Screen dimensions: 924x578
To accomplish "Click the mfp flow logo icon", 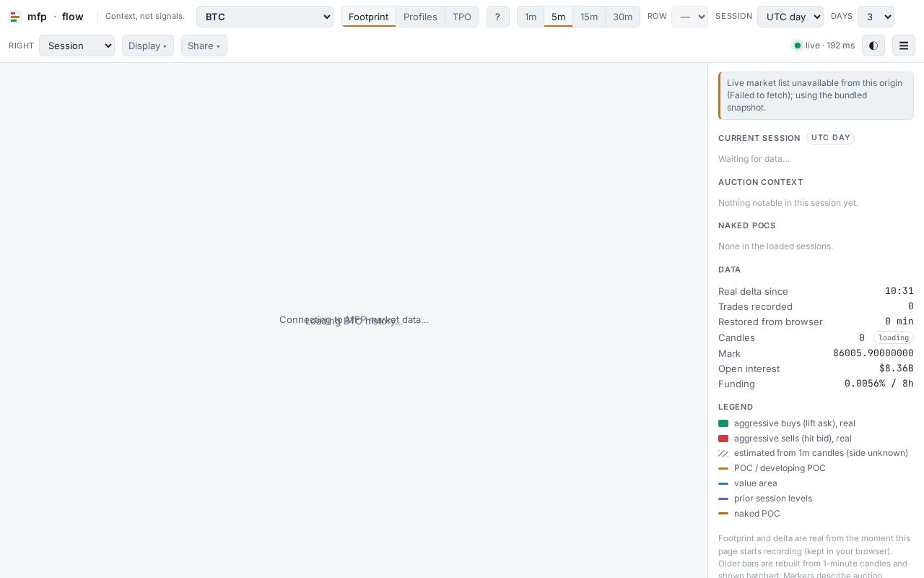I will [14, 17].
